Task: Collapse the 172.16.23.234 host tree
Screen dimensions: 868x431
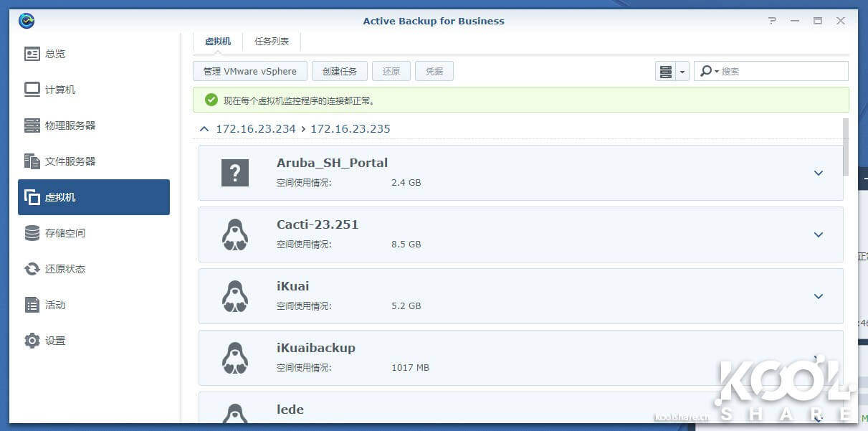Action: pos(204,129)
